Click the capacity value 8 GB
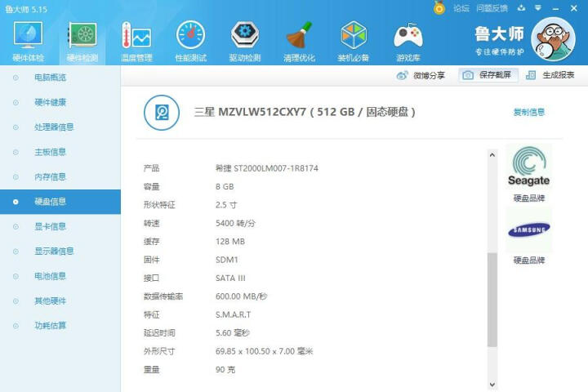588x392 pixels. (225, 186)
